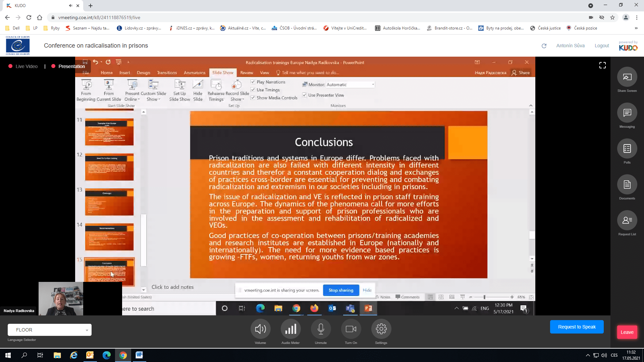Screen dimensions: 644x362
Task: Open the Polls panel
Action: coord(627,149)
